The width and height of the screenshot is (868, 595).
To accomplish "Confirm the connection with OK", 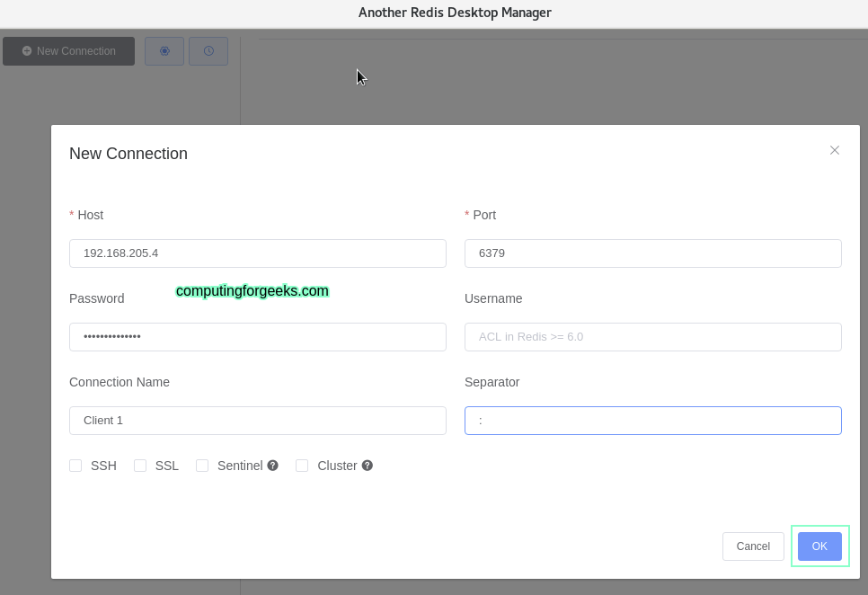I will [x=819, y=546].
